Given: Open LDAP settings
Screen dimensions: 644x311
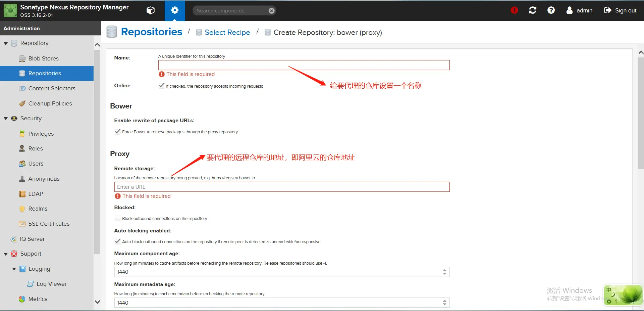Looking at the screenshot, I should [x=36, y=194].
